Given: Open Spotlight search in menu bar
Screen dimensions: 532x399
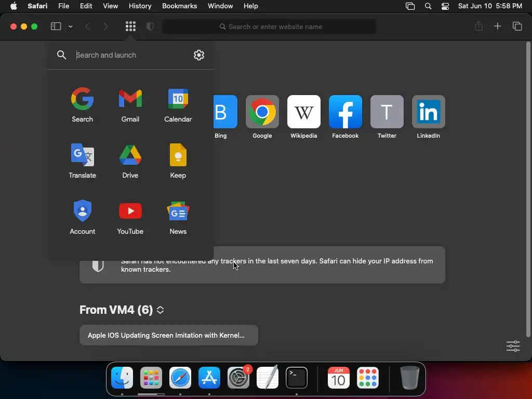Looking at the screenshot, I should [428, 6].
